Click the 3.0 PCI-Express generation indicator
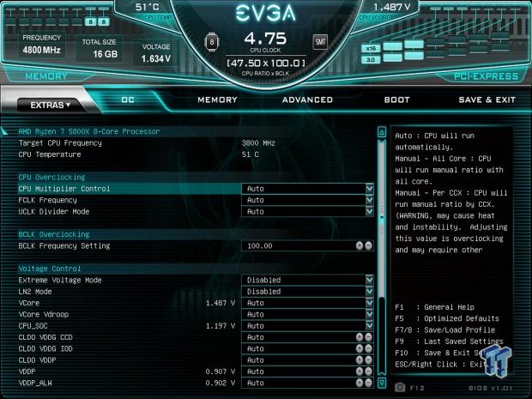This screenshot has width=532, height=399. [x=371, y=60]
